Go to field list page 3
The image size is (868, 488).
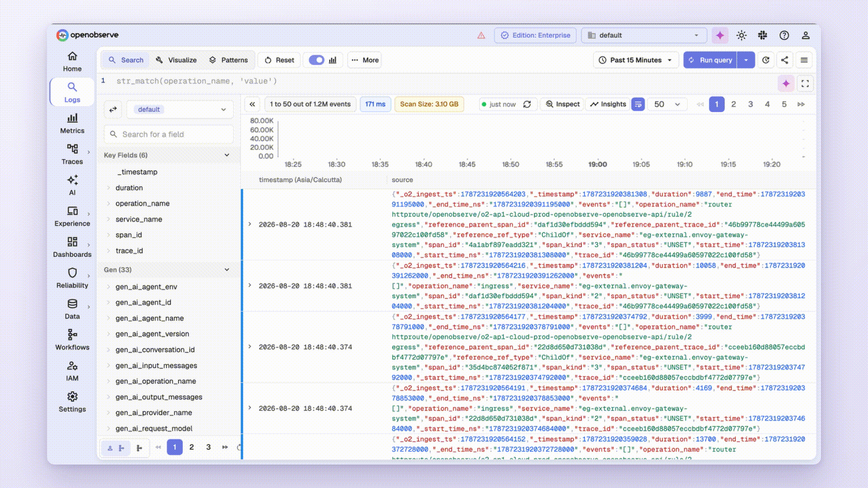click(208, 447)
